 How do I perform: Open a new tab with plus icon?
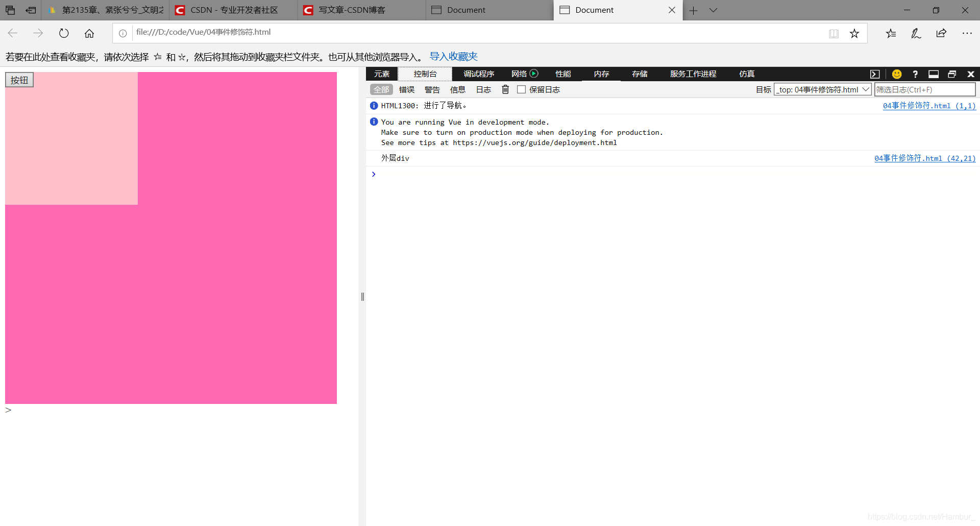tap(693, 10)
